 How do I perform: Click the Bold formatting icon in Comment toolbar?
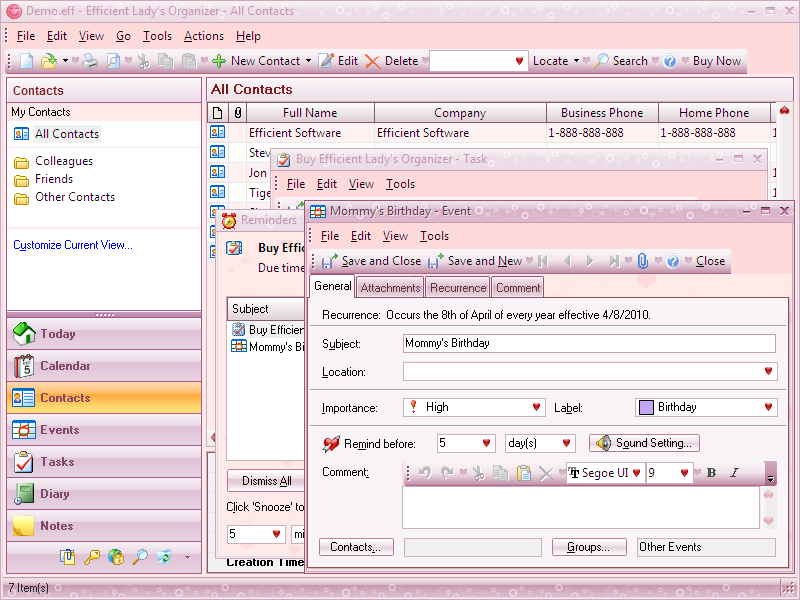point(712,473)
